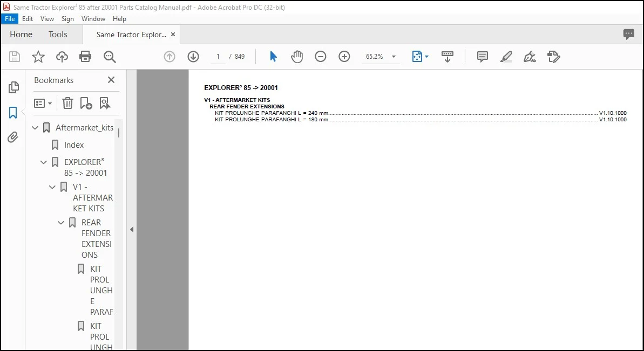644x351 pixels.
Task: Click the KIT PROLUNGHE PARAFANGHI L = 180 mm entry
Action: click(421, 120)
